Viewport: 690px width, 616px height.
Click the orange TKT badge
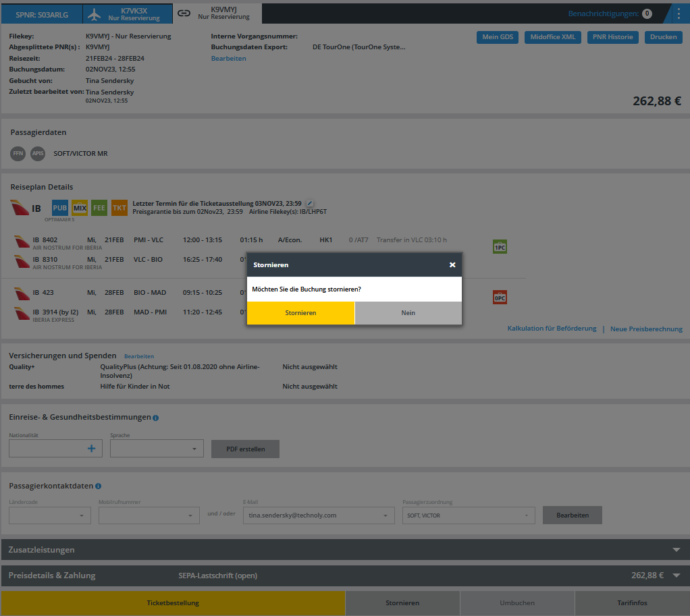coord(120,208)
